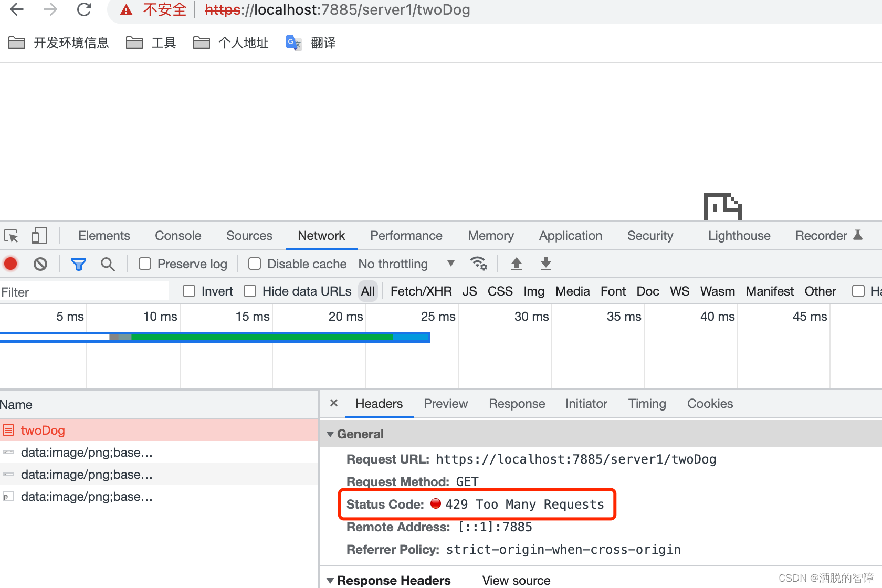
Task: Open the 开发环境信息 bookmark folder
Action: coord(59,43)
